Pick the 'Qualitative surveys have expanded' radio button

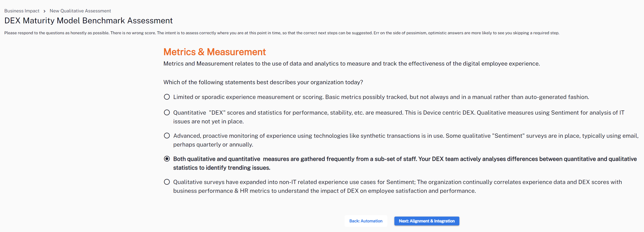(x=167, y=182)
